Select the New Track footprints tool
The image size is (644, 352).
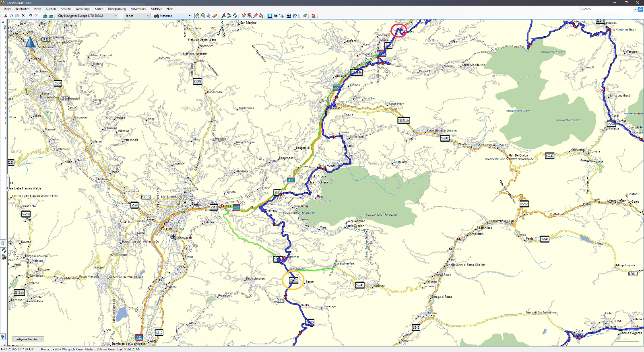235,16
